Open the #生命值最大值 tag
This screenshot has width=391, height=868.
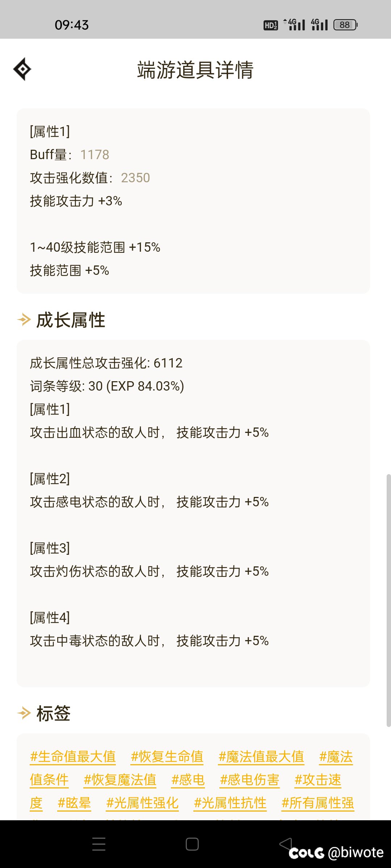pos(73,757)
